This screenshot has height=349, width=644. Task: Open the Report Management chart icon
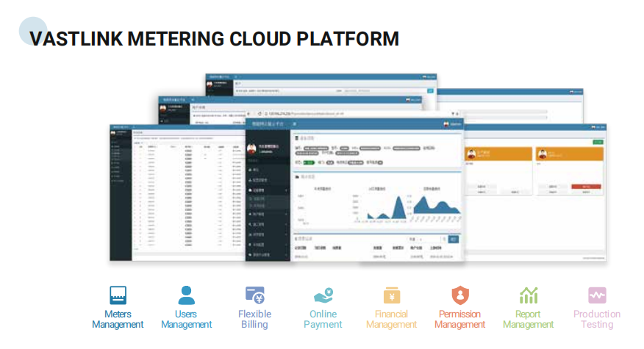point(528,295)
